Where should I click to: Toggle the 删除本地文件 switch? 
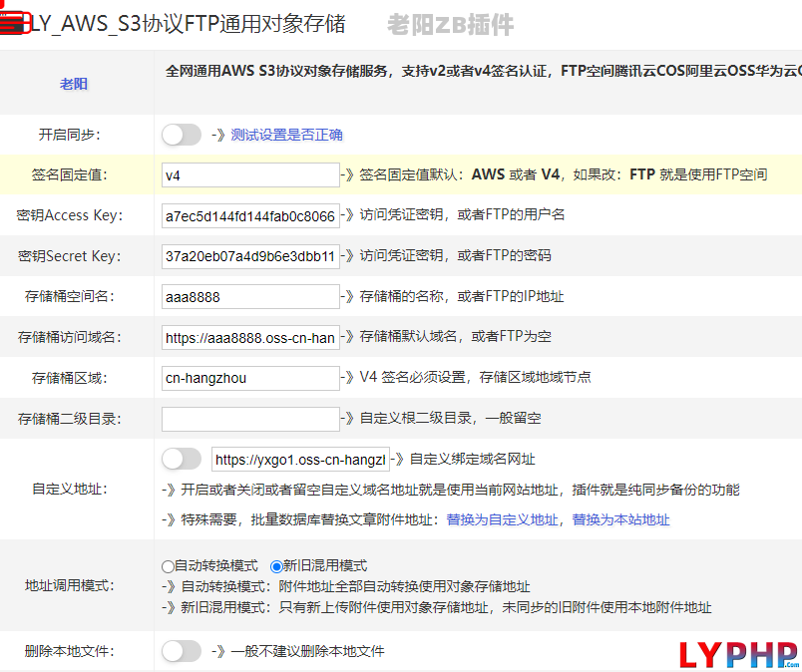pos(182,651)
